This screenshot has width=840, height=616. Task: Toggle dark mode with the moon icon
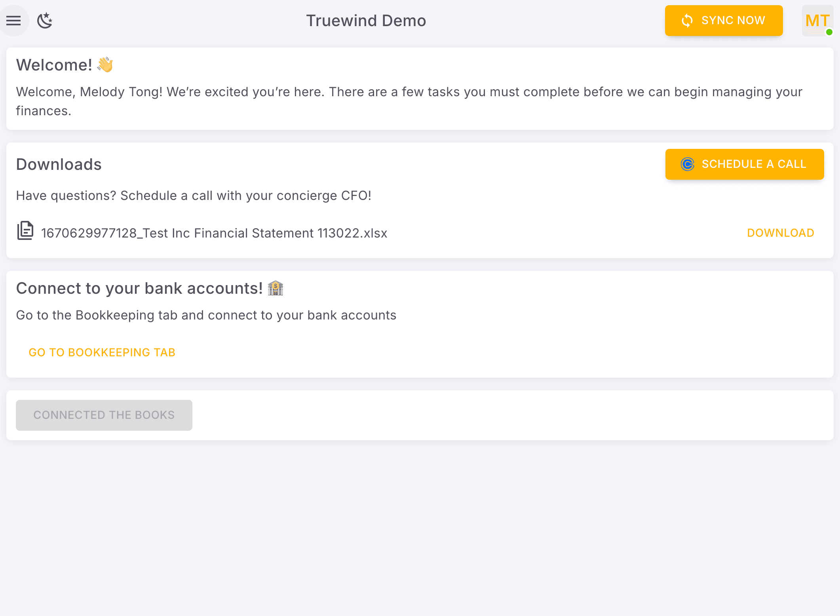[45, 21]
